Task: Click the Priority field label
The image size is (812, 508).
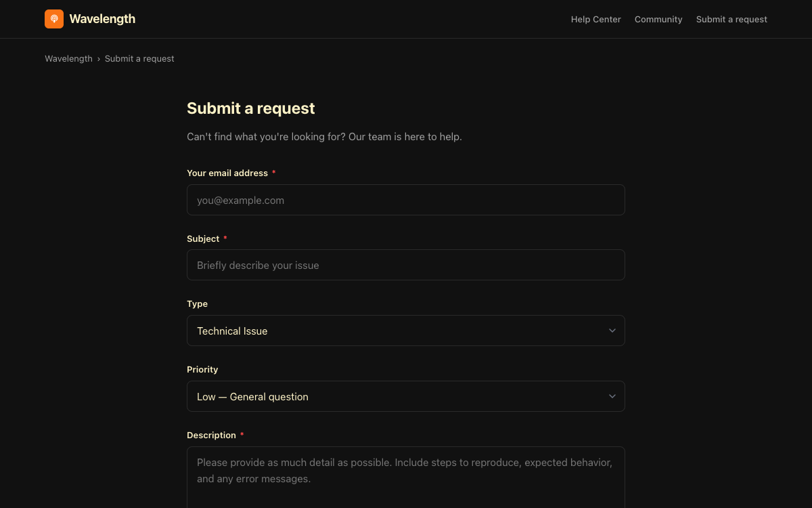Action: point(202,370)
